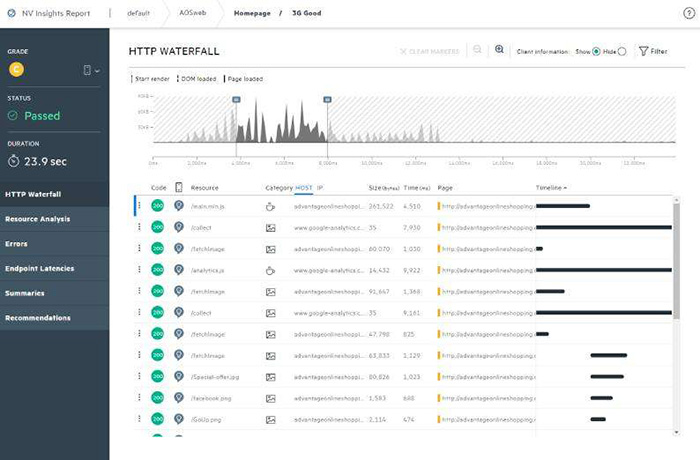Image resolution: width=700 pixels, height=460 pixels.
Task: Click image category icon of /facebook.png
Action: coord(271,398)
